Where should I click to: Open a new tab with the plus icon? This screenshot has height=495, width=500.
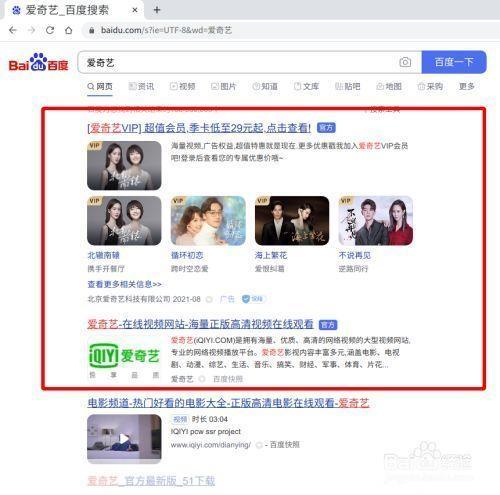pyautogui.click(x=157, y=10)
